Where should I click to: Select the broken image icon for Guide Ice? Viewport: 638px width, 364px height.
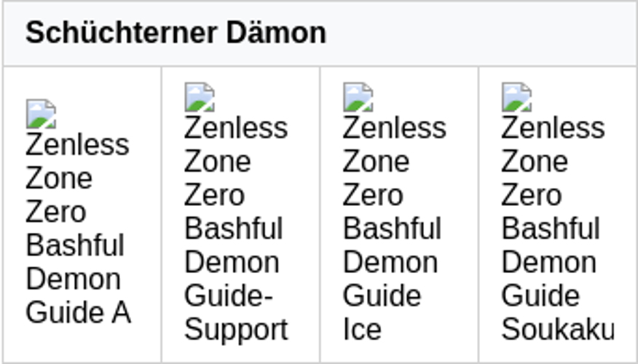point(358,98)
